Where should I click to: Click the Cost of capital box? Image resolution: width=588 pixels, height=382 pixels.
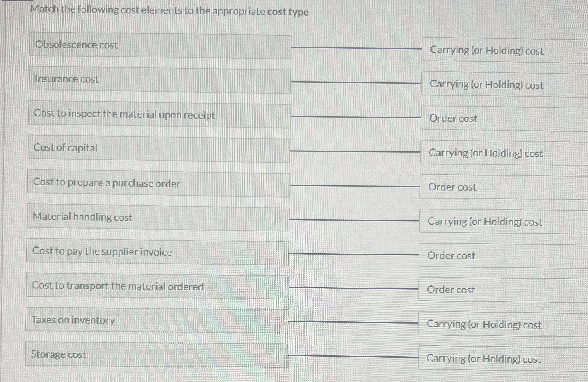pyautogui.click(x=158, y=148)
